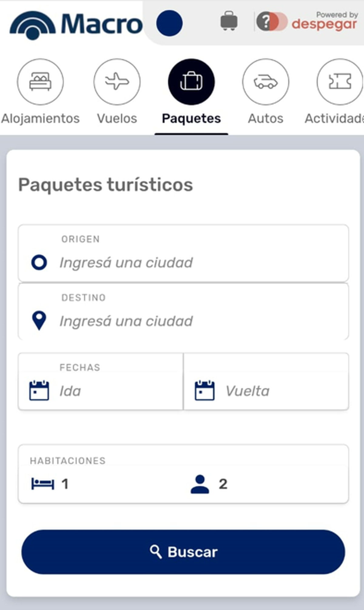The height and width of the screenshot is (610, 364).
Task: Click the guests person icon
Action: (x=200, y=484)
